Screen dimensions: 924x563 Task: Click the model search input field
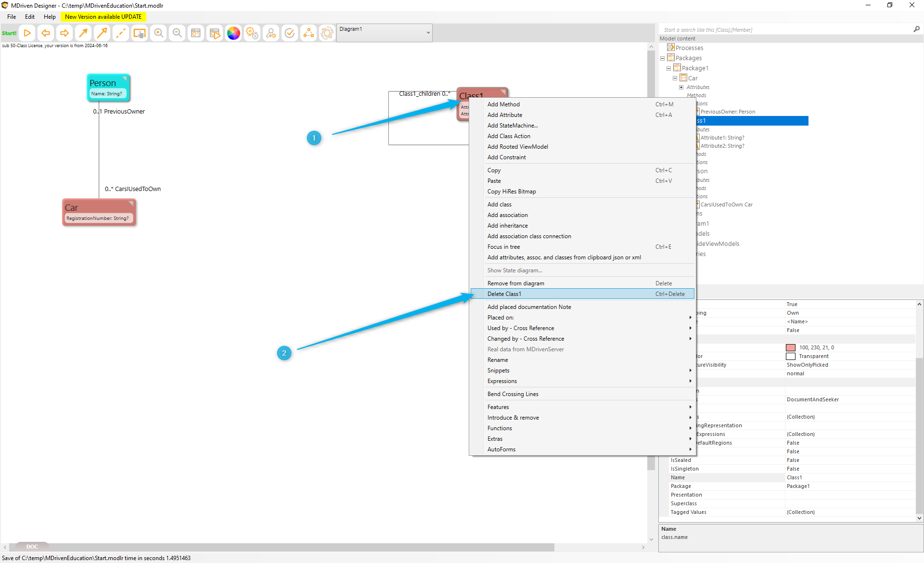(x=784, y=30)
